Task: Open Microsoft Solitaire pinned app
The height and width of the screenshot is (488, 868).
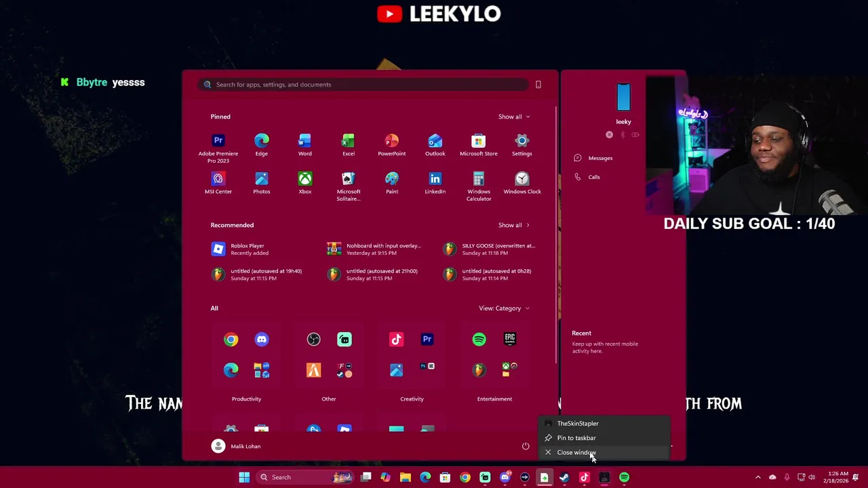Action: click(x=348, y=186)
